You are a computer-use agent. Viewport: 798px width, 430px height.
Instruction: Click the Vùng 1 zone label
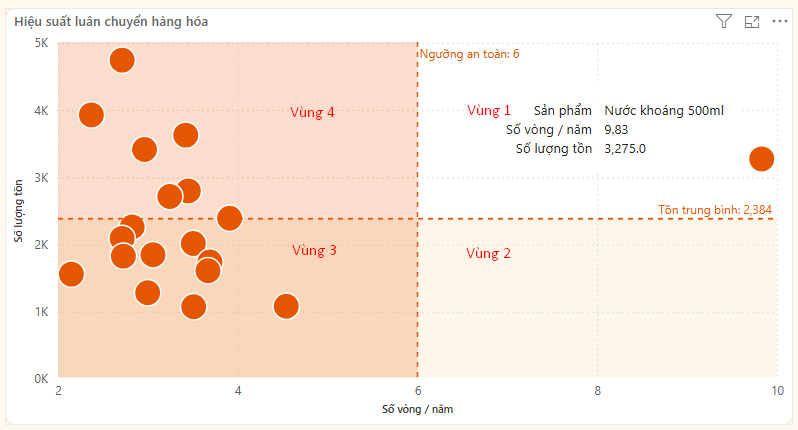(489, 110)
